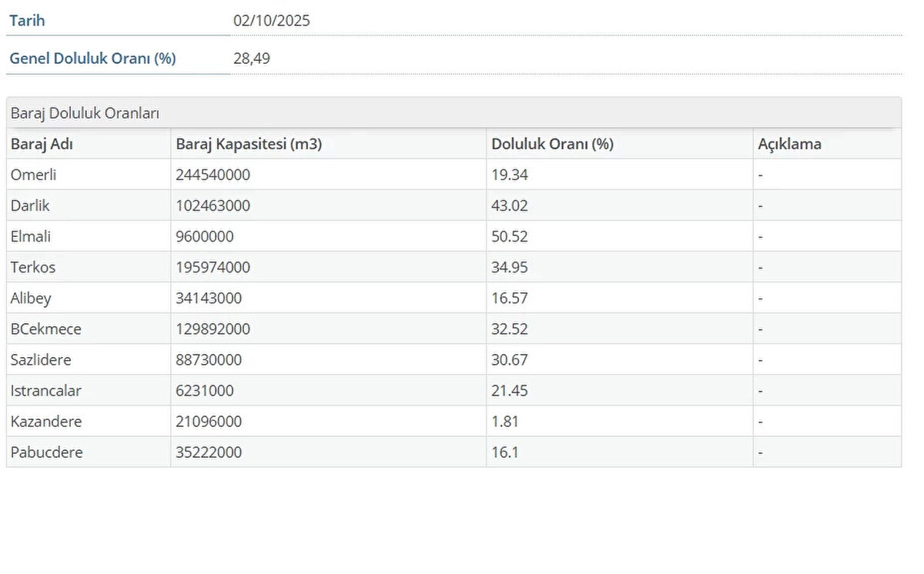Select the overall fill rate value 28,49
924x574 pixels.
pyautogui.click(x=252, y=58)
